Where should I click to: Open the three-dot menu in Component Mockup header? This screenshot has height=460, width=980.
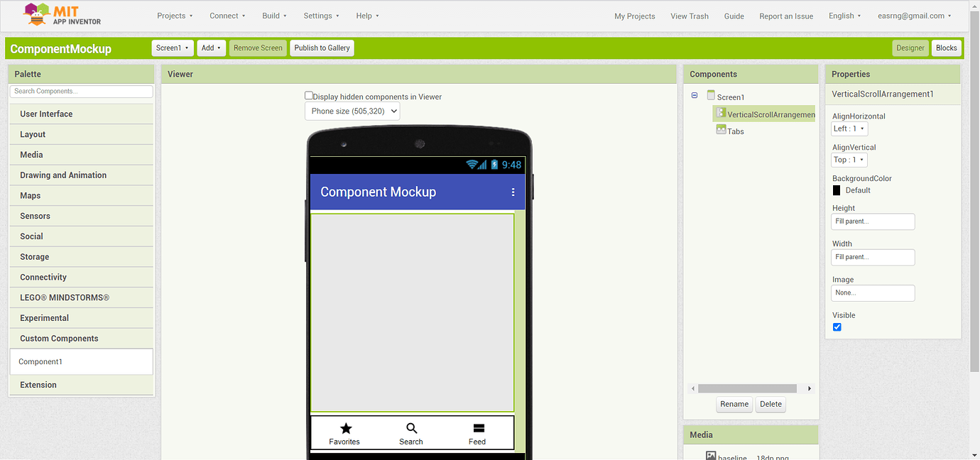(x=513, y=192)
